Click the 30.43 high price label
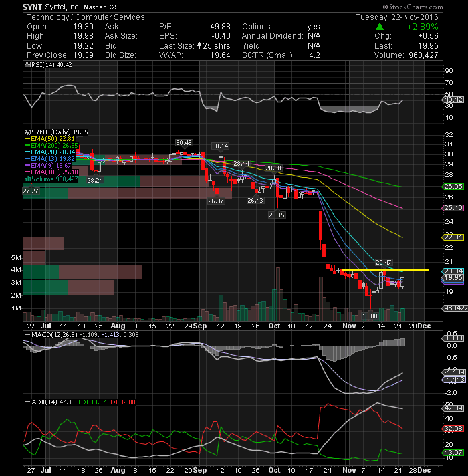 click(184, 142)
